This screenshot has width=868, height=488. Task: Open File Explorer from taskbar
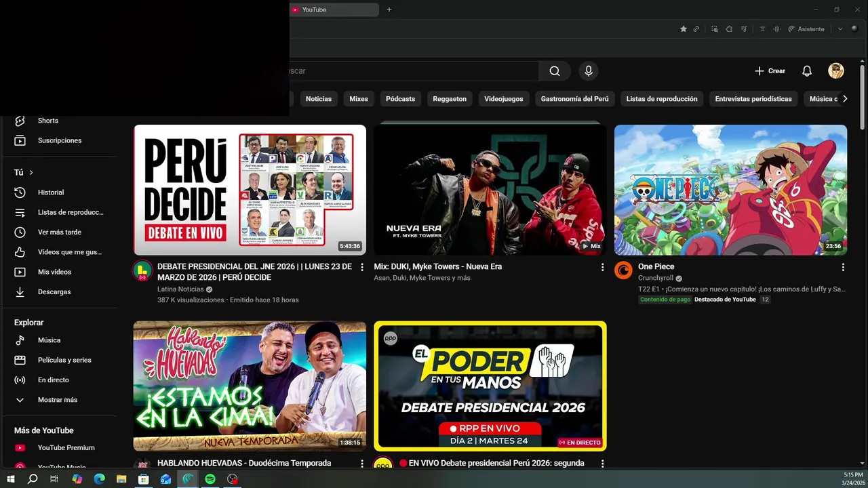pos(121,479)
